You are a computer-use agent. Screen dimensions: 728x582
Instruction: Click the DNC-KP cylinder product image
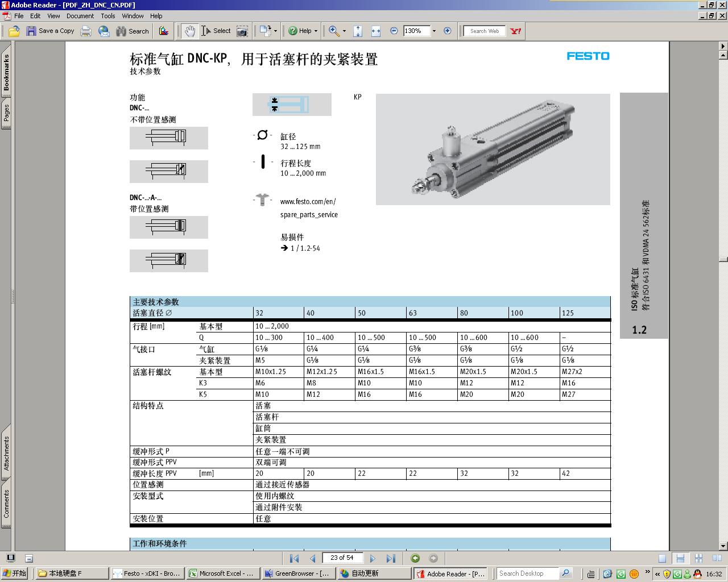pos(493,149)
